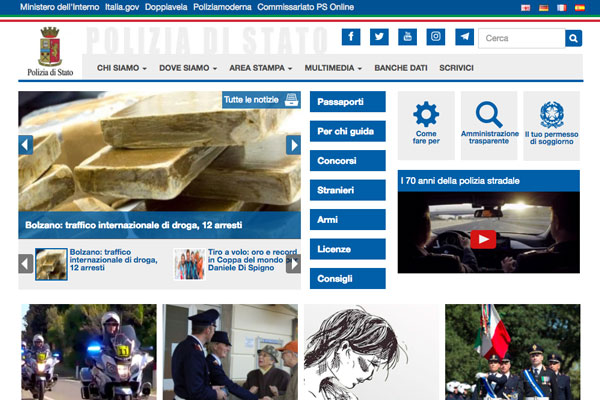This screenshot has width=600, height=400.
Task: Open Bolzano drug trafficking headline banner
Action: pos(160,225)
